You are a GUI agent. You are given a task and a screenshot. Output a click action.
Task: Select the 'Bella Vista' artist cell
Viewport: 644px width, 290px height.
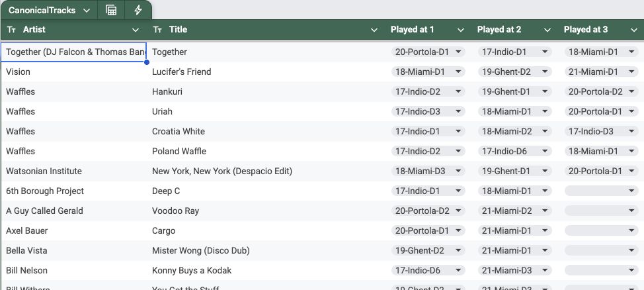pos(73,250)
